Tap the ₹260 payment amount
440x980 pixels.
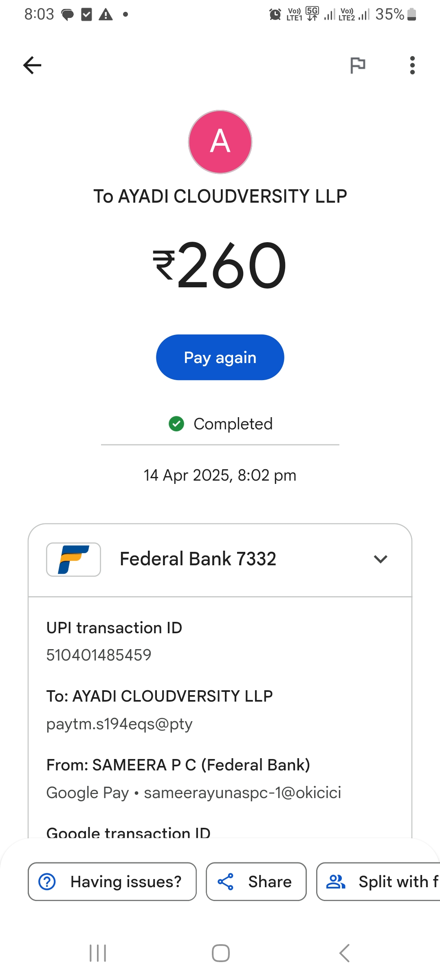point(220,265)
